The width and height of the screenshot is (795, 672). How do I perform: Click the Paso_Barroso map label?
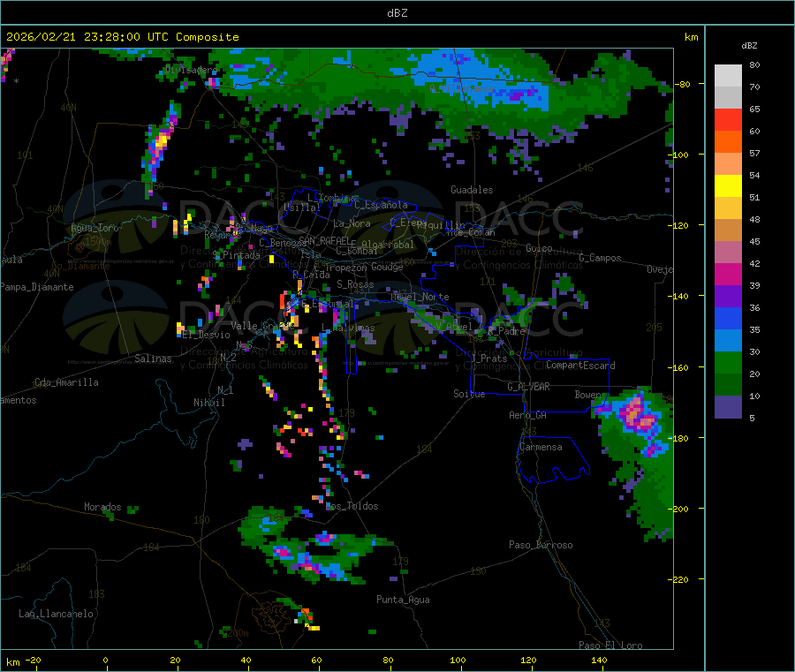541,545
